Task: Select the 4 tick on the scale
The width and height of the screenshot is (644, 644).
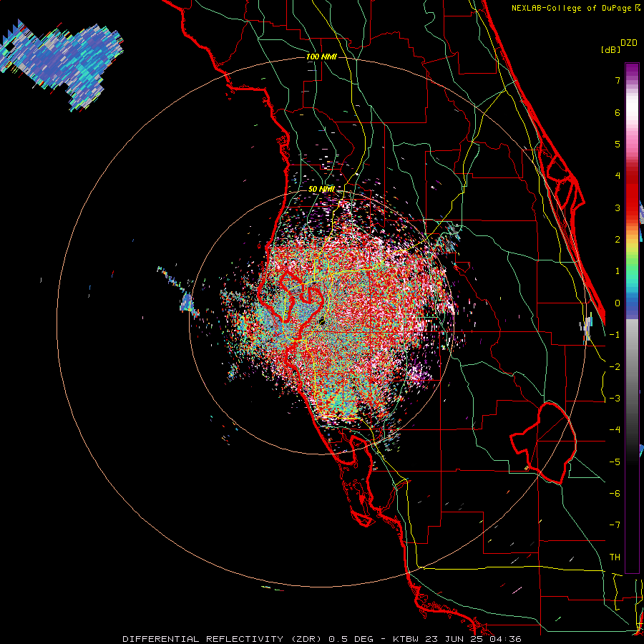Action: 618,176
